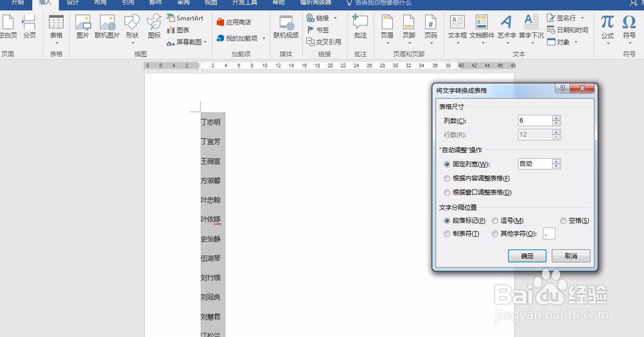
Task: Open the Footer (页脚) menu
Action: click(x=409, y=29)
